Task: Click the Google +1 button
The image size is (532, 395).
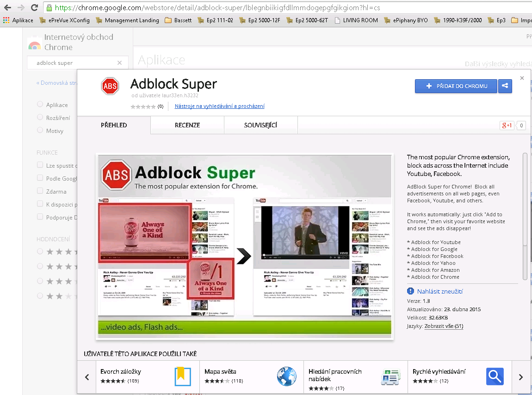Action: click(x=507, y=125)
